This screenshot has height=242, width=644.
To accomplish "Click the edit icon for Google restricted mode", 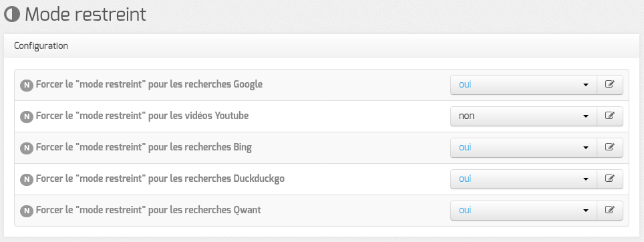I will pos(610,85).
